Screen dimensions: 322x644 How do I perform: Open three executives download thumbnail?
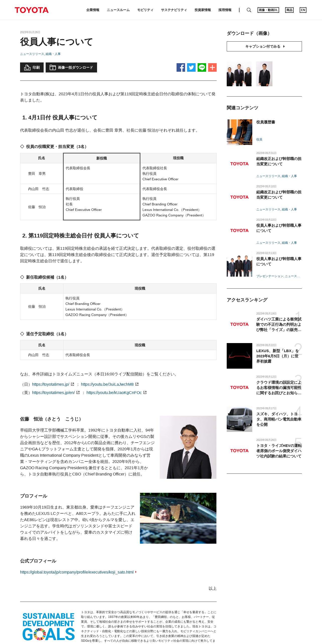pyautogui.click(x=239, y=74)
